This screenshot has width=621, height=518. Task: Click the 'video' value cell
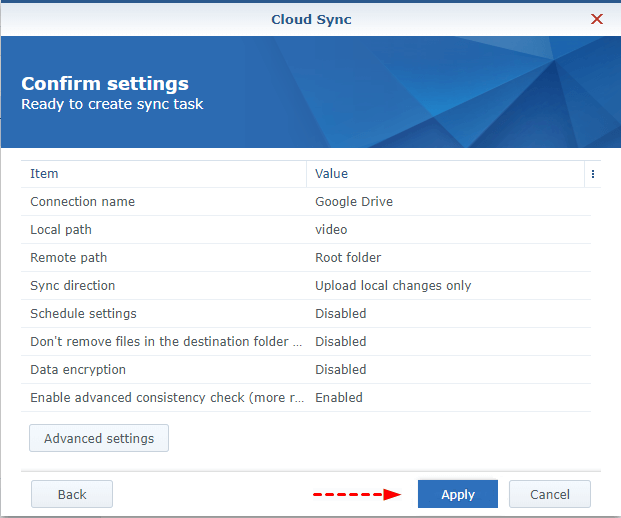[x=331, y=230]
